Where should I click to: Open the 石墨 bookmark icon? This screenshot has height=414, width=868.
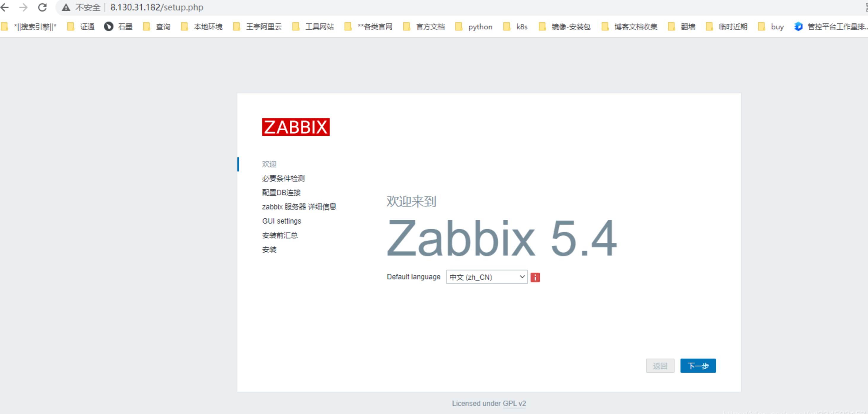tap(108, 26)
